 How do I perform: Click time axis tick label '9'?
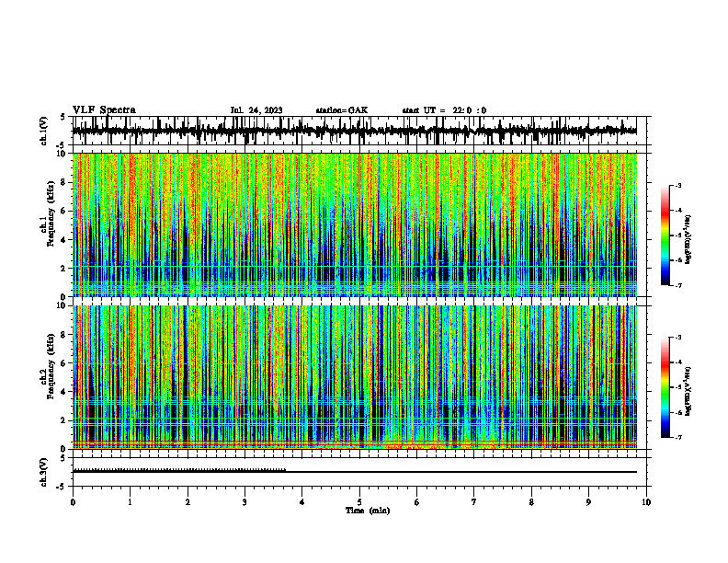(588, 502)
